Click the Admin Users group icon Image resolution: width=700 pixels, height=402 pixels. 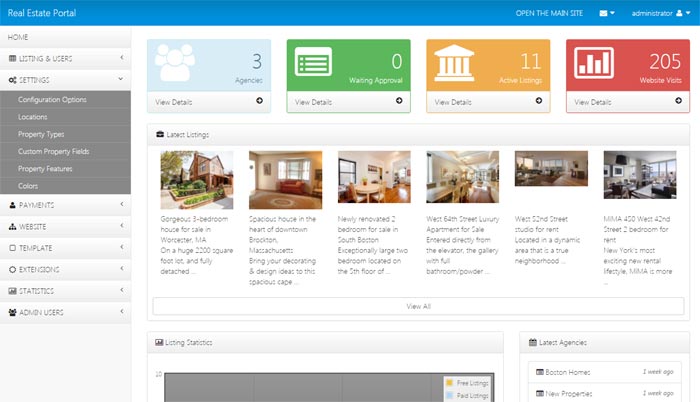[x=12, y=312]
